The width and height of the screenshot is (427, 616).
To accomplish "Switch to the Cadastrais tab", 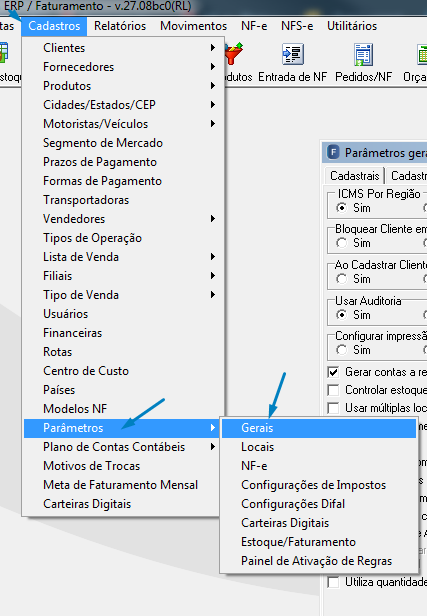I will (355, 176).
